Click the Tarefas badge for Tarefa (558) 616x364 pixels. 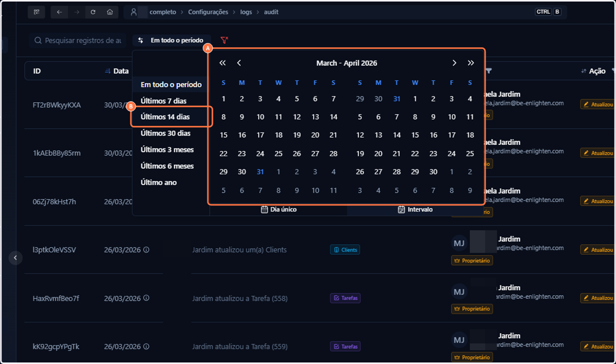[345, 298]
